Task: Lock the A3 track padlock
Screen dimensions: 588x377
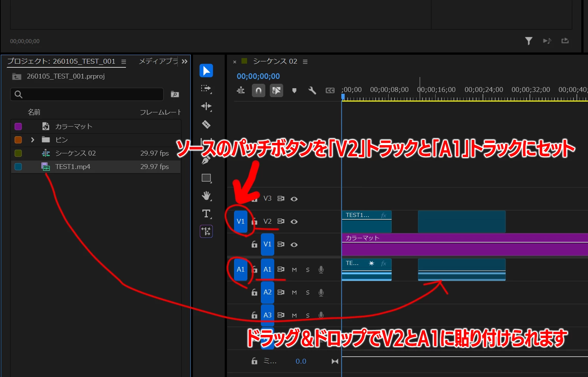Action: (254, 315)
